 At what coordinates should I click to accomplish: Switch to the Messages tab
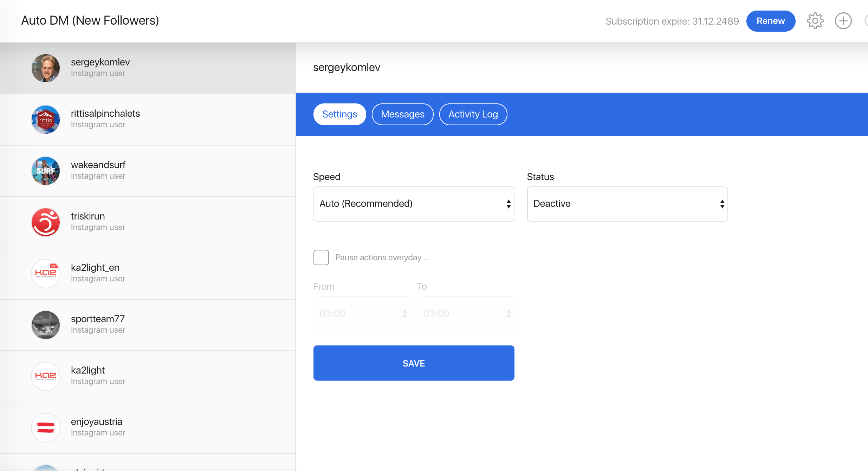(402, 114)
